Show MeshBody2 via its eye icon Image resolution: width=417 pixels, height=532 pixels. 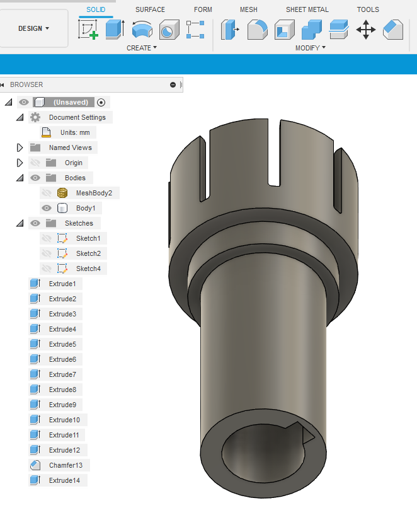coord(46,193)
